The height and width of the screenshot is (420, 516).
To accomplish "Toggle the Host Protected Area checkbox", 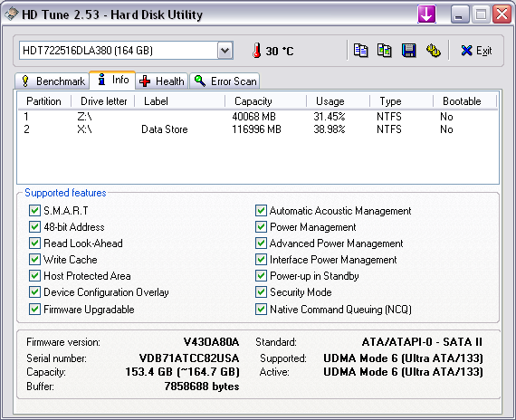I will pos(34,275).
